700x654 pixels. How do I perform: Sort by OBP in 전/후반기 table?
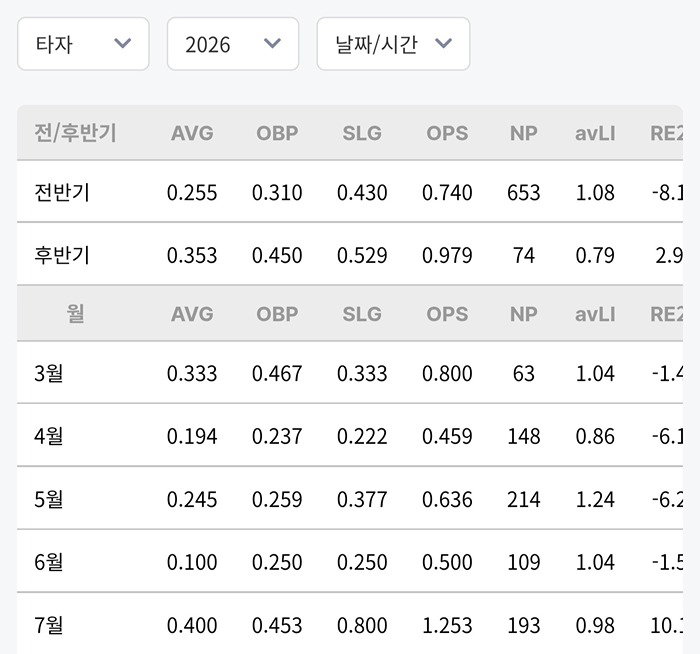point(277,133)
